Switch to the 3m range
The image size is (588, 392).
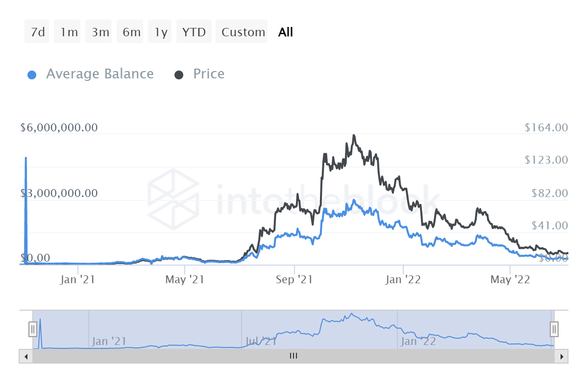[100, 32]
